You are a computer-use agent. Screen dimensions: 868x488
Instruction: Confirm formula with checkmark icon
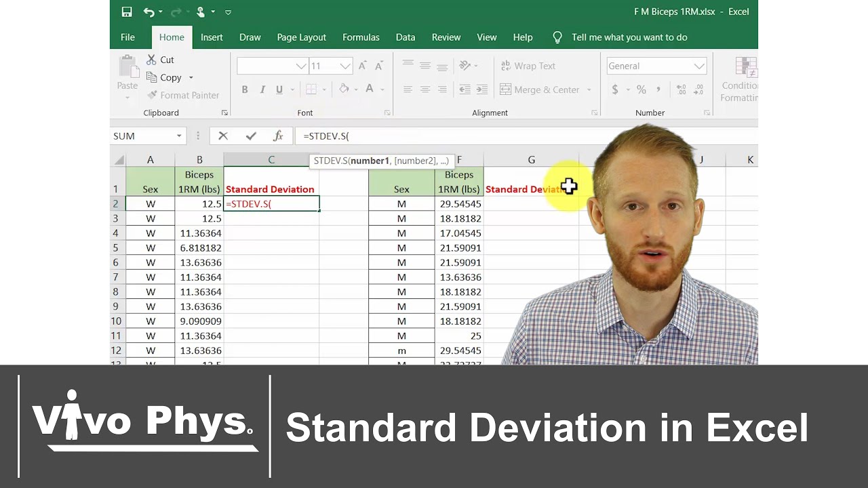tap(251, 136)
